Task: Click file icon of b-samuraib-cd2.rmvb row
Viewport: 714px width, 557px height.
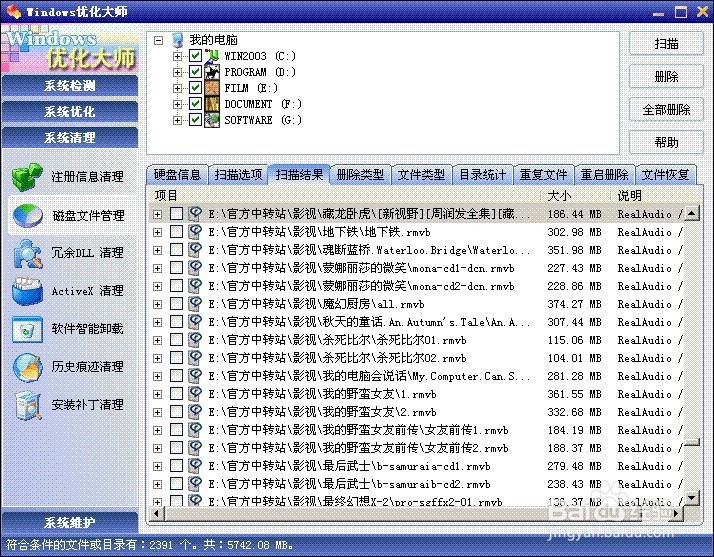Action: point(195,484)
